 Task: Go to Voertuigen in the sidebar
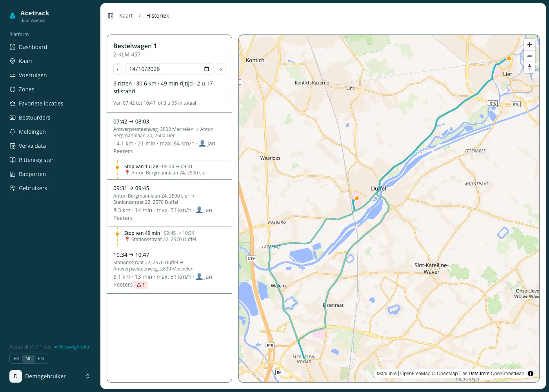50,75
